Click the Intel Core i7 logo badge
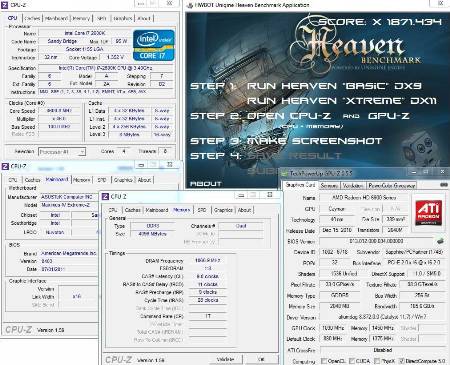The width and height of the screenshot is (450, 365). click(x=154, y=45)
